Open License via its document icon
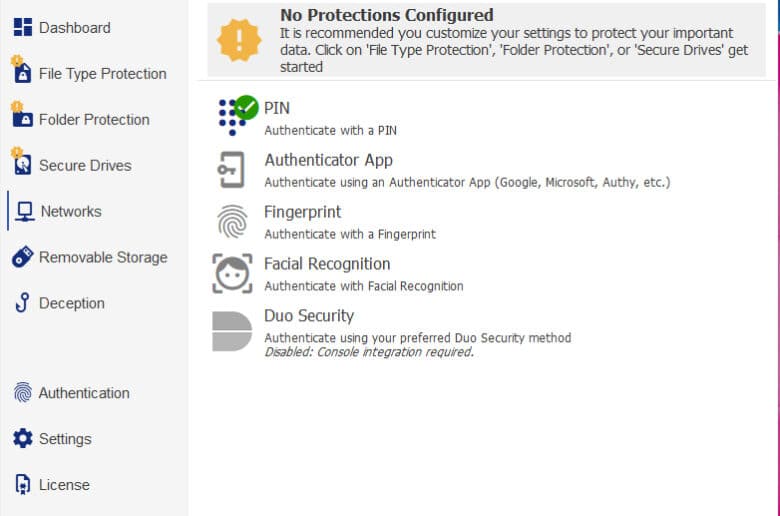 click(x=22, y=484)
